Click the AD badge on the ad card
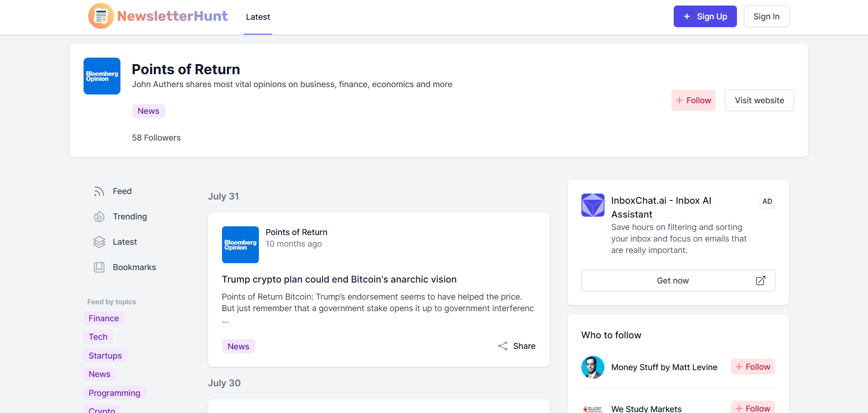This screenshot has width=868, height=413. click(x=767, y=201)
